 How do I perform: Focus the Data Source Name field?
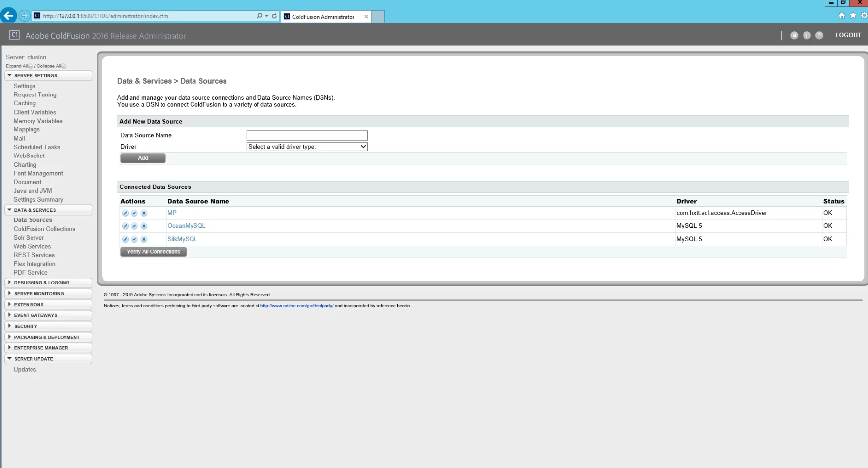click(x=307, y=135)
